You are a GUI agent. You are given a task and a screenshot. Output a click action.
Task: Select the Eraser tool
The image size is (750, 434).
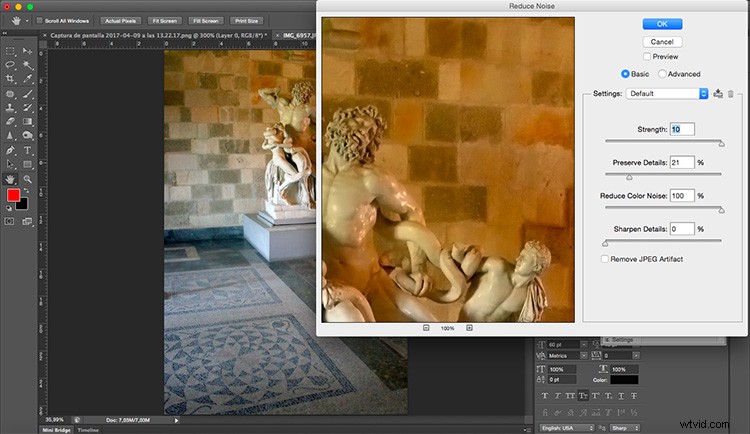click(10, 122)
